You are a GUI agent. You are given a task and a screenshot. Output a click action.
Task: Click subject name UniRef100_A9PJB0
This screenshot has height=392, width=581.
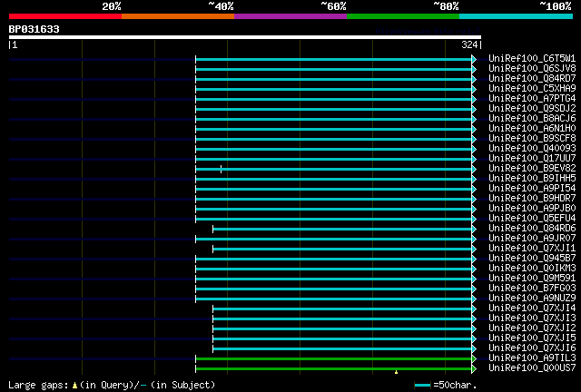coord(532,208)
